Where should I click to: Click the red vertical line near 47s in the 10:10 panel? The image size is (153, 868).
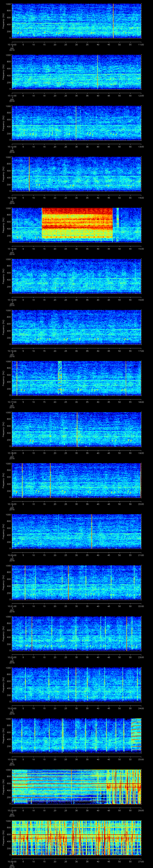[x=113, y=21]
